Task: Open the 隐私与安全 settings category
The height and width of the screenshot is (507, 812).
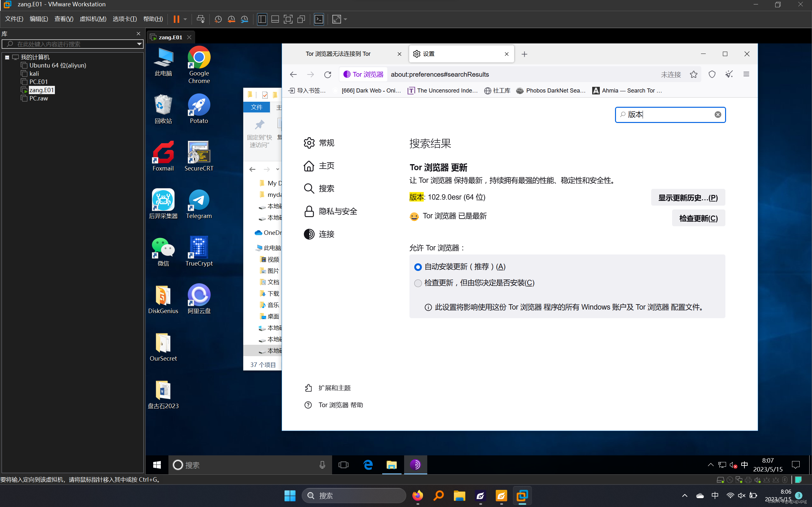Action: [x=337, y=211]
